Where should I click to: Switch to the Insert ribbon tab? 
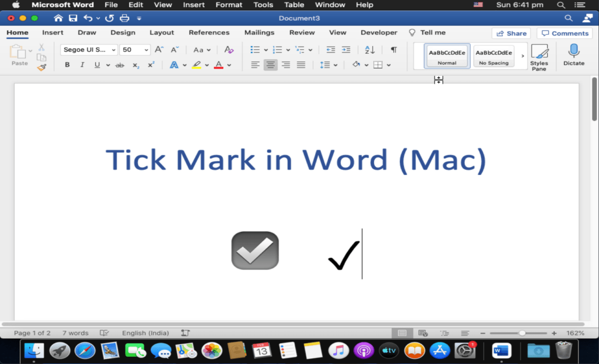pos(53,32)
